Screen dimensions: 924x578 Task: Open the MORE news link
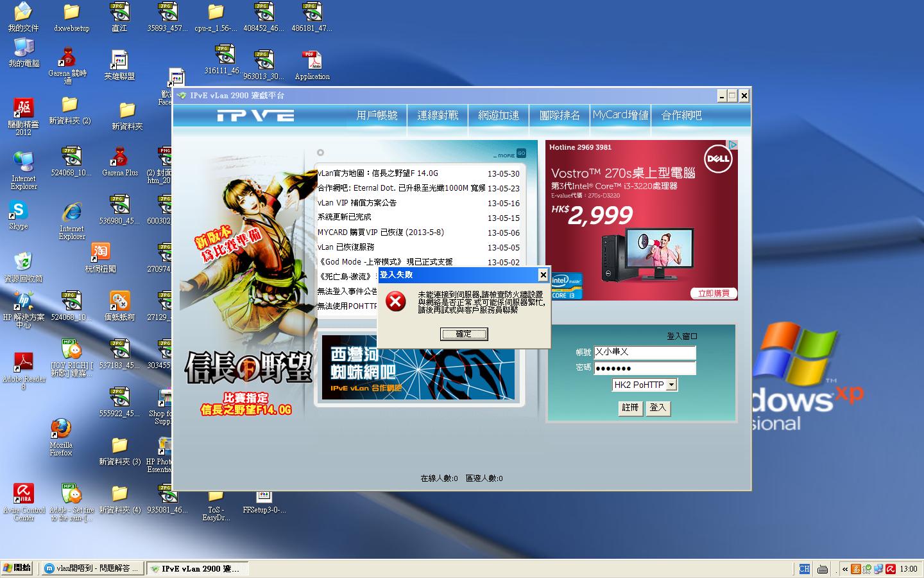509,155
